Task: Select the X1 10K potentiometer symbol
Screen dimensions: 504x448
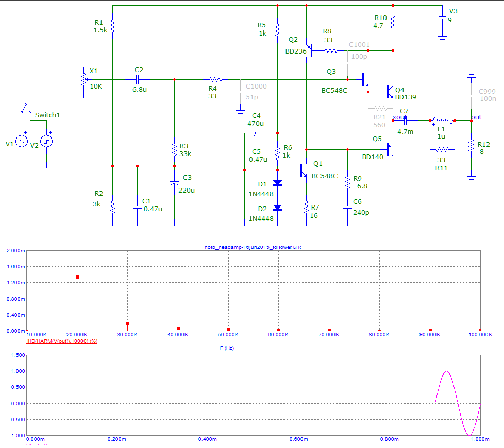Action: 84,80
